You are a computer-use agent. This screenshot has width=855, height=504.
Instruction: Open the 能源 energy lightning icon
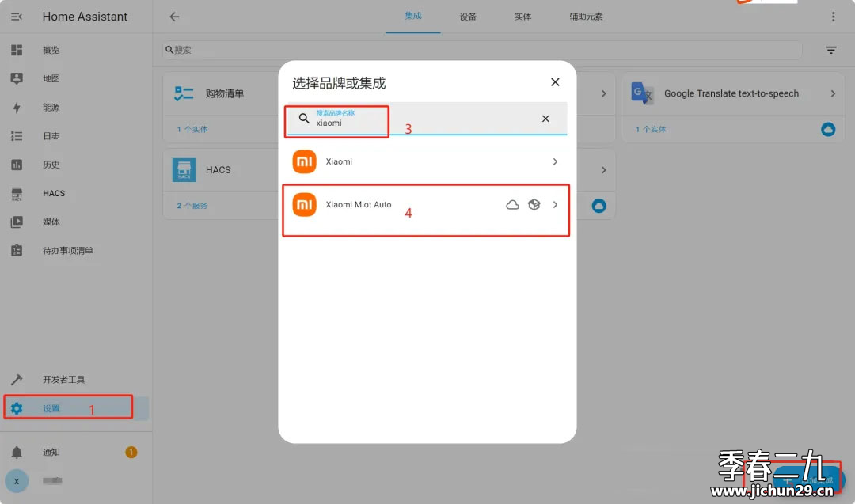pos(17,108)
